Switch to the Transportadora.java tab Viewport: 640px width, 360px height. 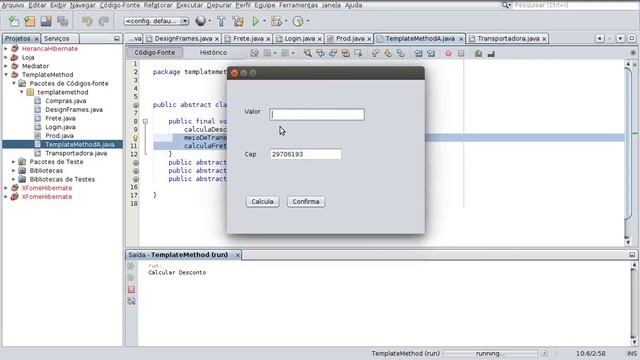[x=508, y=38]
